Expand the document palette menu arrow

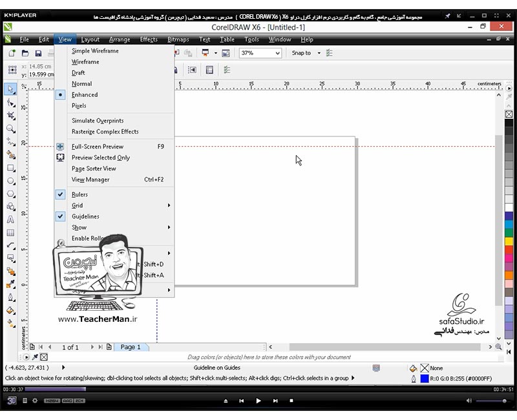26,357
